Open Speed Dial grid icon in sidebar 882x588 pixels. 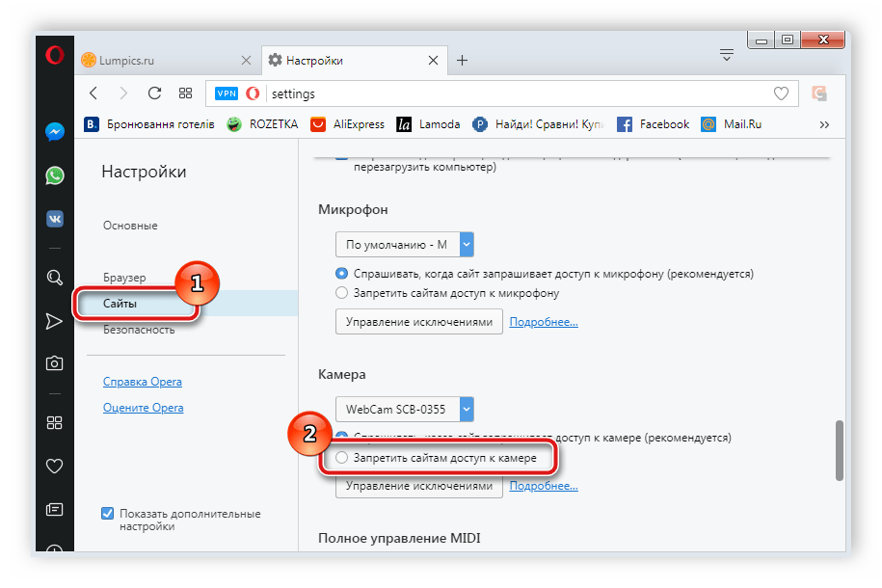click(x=55, y=422)
